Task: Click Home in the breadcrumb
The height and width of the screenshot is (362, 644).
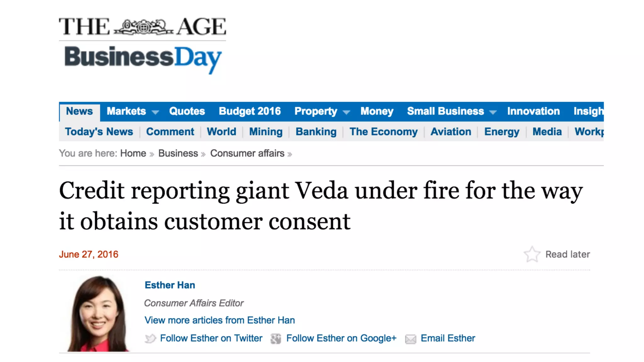Action: [133, 153]
